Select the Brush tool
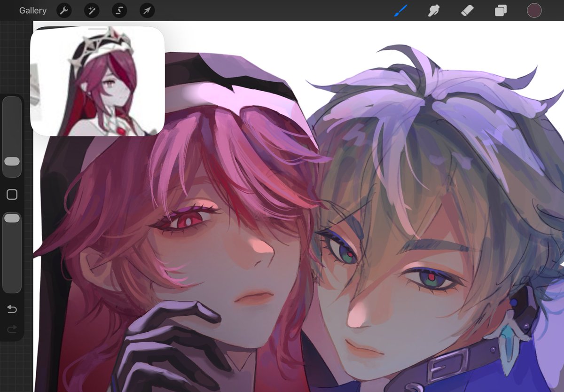 point(401,10)
